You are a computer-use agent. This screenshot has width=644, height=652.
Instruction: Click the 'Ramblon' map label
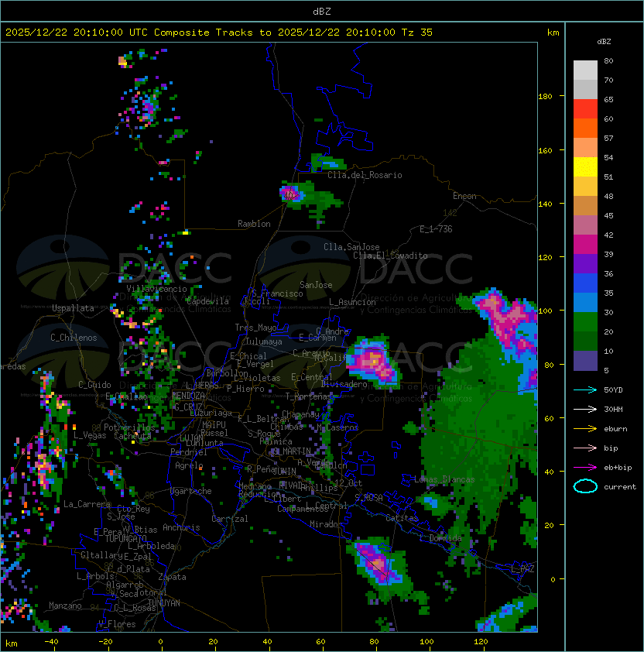[254, 224]
